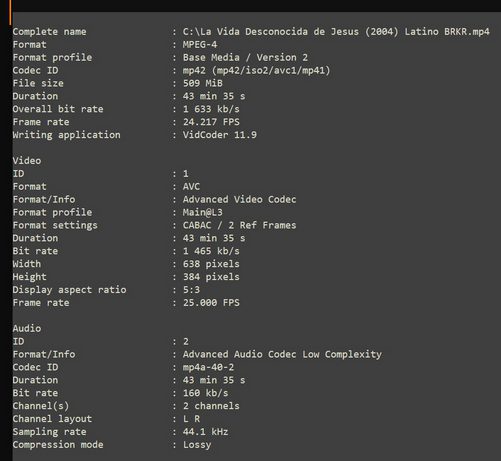Select the Advanced Audio Codec Low Complexity text

(282, 354)
